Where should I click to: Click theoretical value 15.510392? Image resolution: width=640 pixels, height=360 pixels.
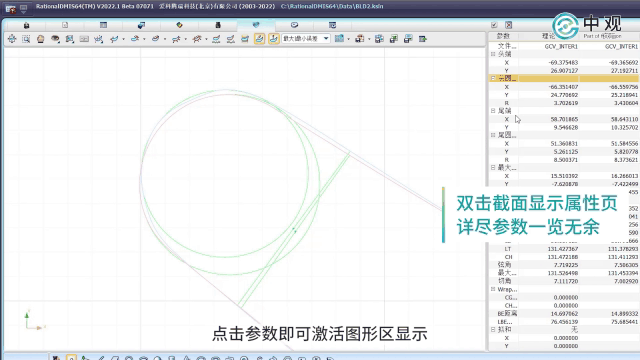point(564,176)
